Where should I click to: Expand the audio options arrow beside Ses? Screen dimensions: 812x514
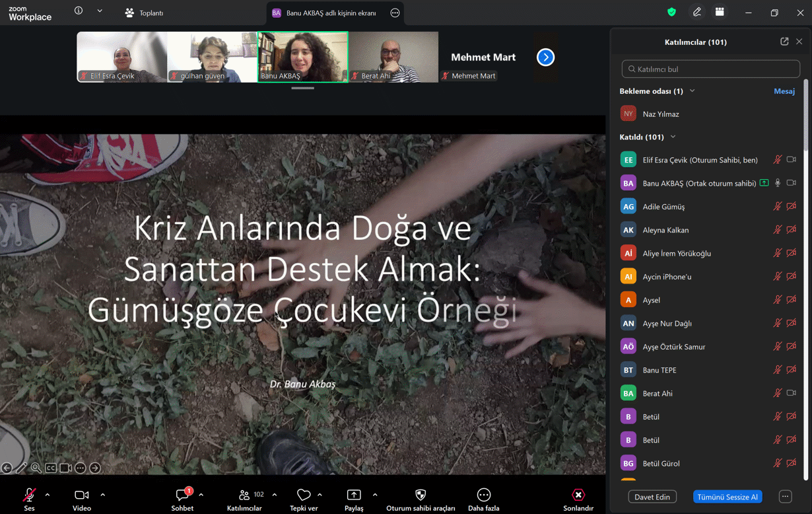click(48, 495)
